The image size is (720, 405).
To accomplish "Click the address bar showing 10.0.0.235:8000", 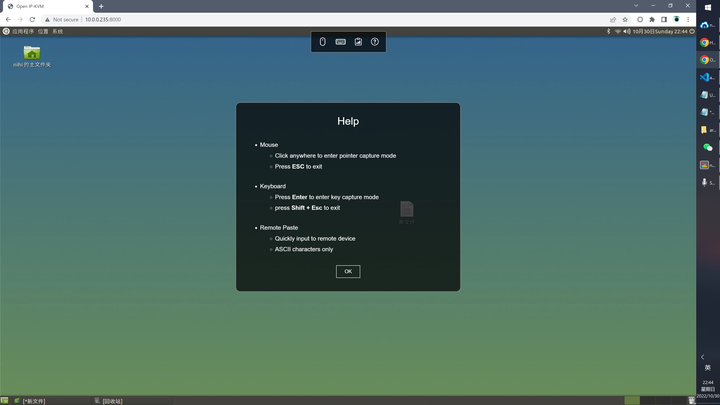I will click(x=103, y=20).
